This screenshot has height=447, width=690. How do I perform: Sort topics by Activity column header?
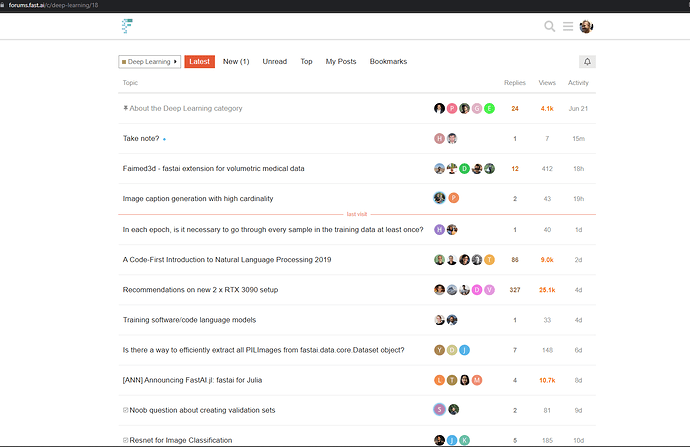pos(578,83)
